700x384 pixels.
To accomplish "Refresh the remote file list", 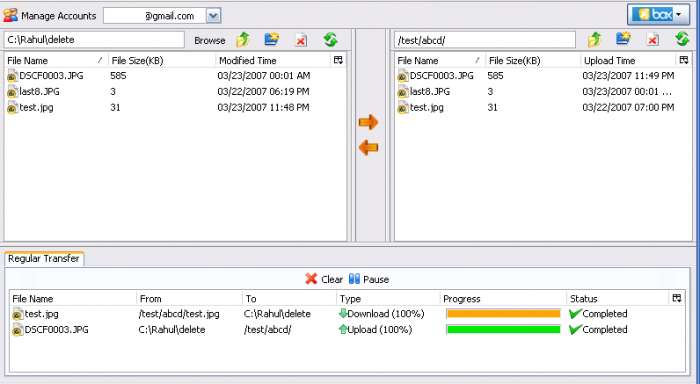I will click(x=682, y=39).
